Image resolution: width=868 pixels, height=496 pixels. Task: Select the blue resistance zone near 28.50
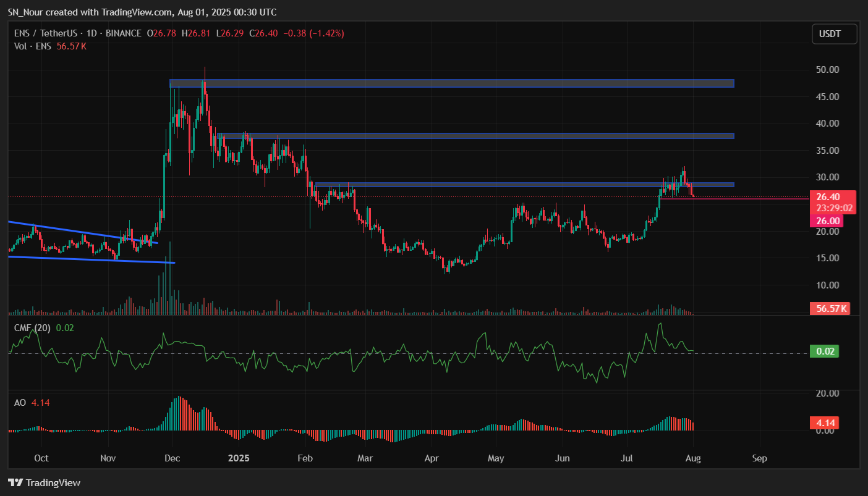point(525,185)
